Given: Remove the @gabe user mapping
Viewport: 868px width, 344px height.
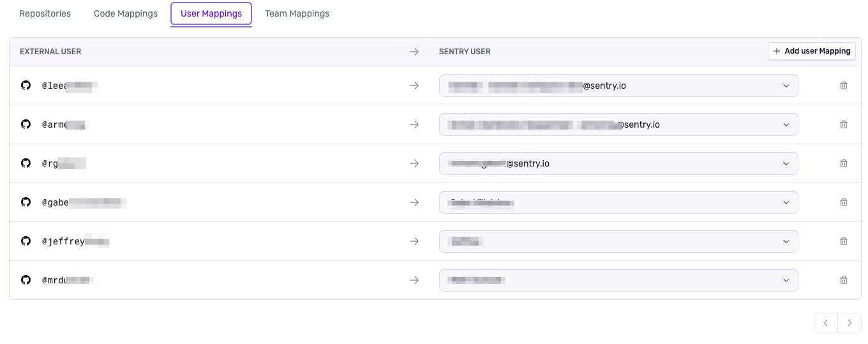Looking at the screenshot, I should coord(844,202).
